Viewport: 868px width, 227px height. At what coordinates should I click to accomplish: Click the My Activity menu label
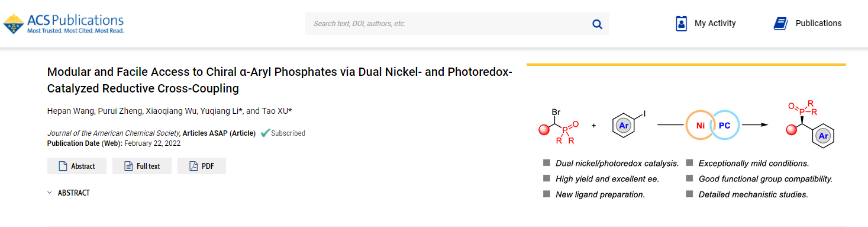pyautogui.click(x=715, y=23)
